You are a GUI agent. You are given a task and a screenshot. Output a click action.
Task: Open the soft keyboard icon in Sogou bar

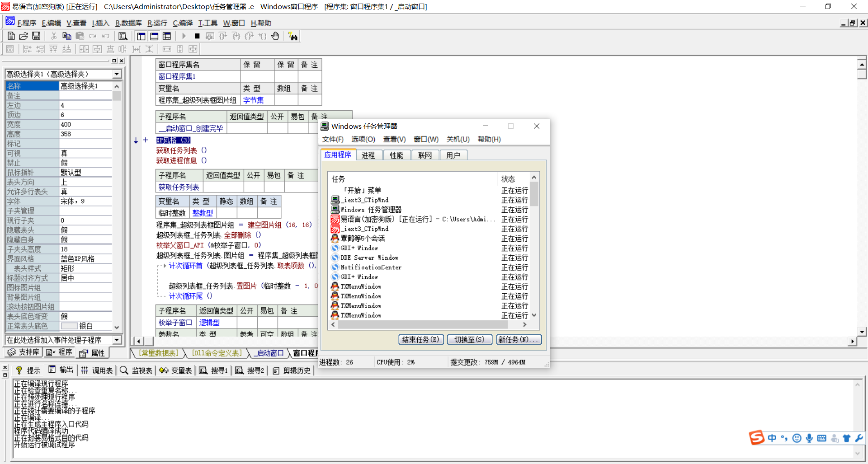[822, 438]
